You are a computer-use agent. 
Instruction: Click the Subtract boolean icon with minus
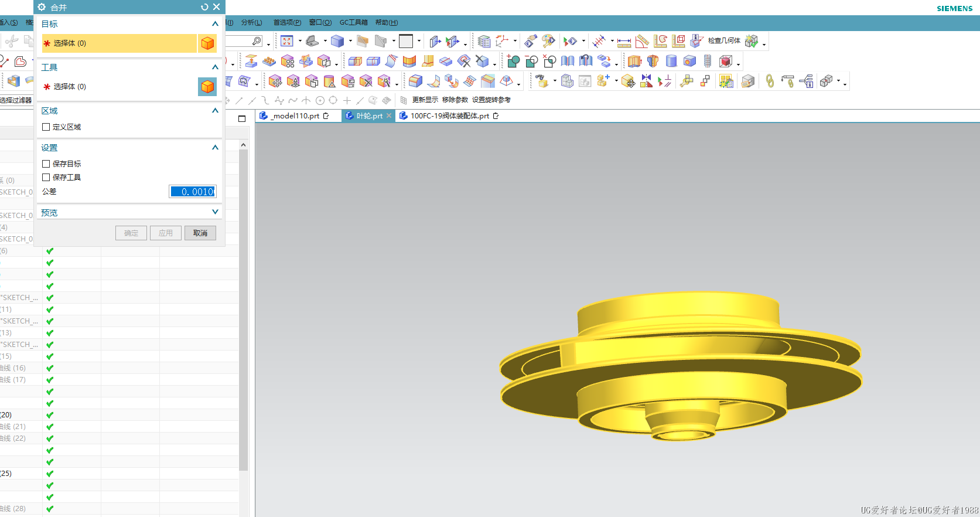[x=532, y=61]
